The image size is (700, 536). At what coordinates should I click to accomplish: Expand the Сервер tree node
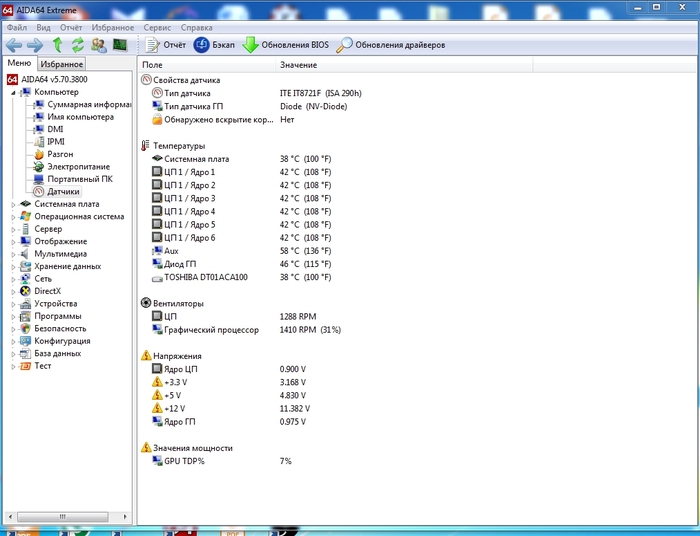[13, 229]
